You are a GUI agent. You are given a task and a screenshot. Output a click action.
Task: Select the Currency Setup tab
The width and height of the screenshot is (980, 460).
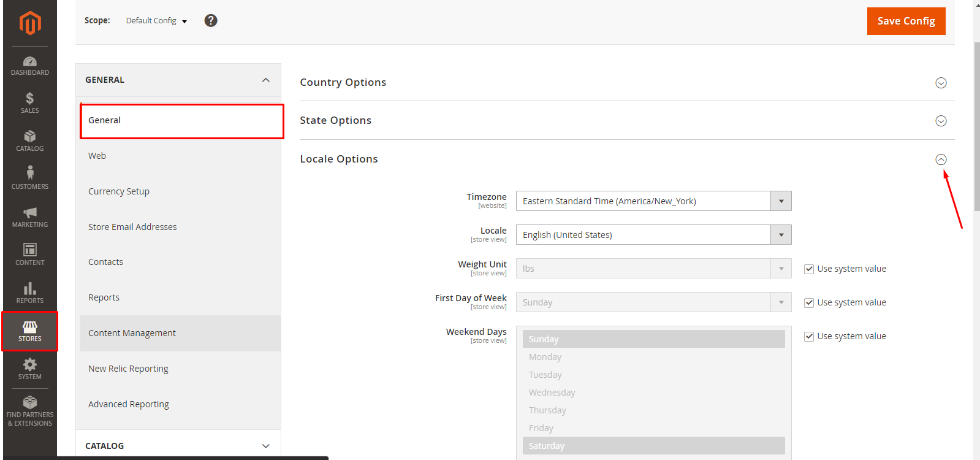pos(180,191)
